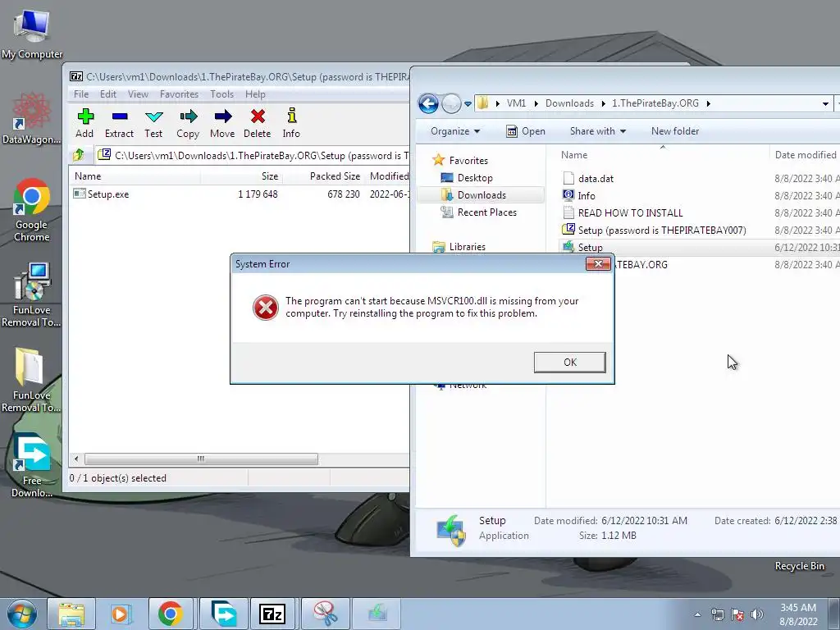Open Windows Media Player from taskbar
The height and width of the screenshot is (630, 840).
tap(121, 614)
